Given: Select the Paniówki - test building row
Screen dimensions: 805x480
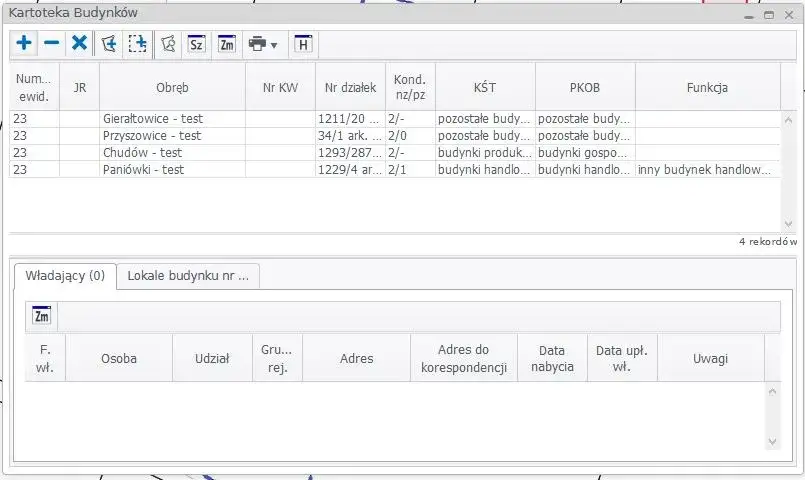Looking at the screenshot, I should coord(144,170).
